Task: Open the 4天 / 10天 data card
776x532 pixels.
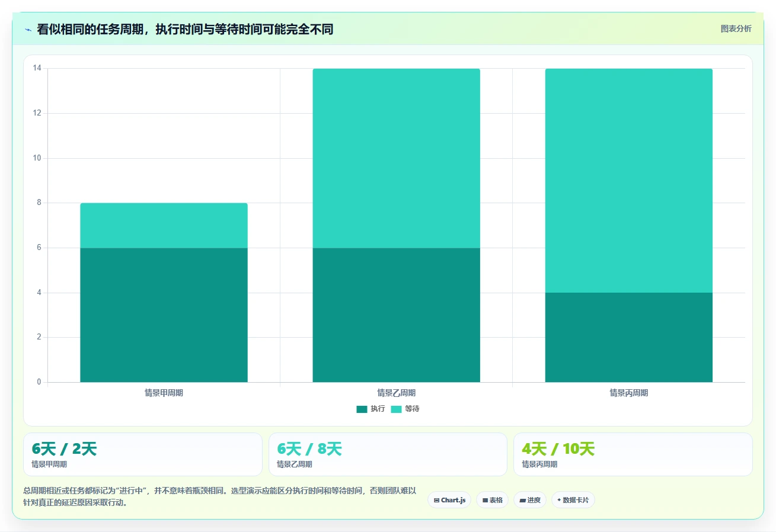Action: pyautogui.click(x=633, y=454)
